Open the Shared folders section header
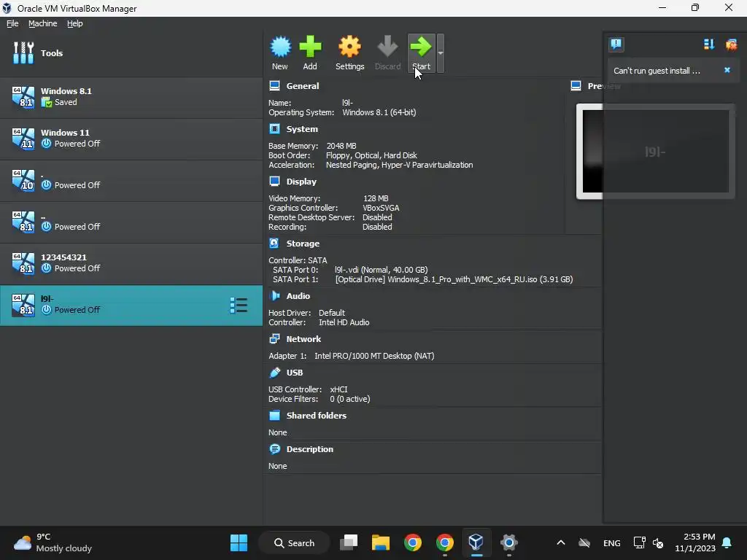The height and width of the screenshot is (560, 747). 317,415
